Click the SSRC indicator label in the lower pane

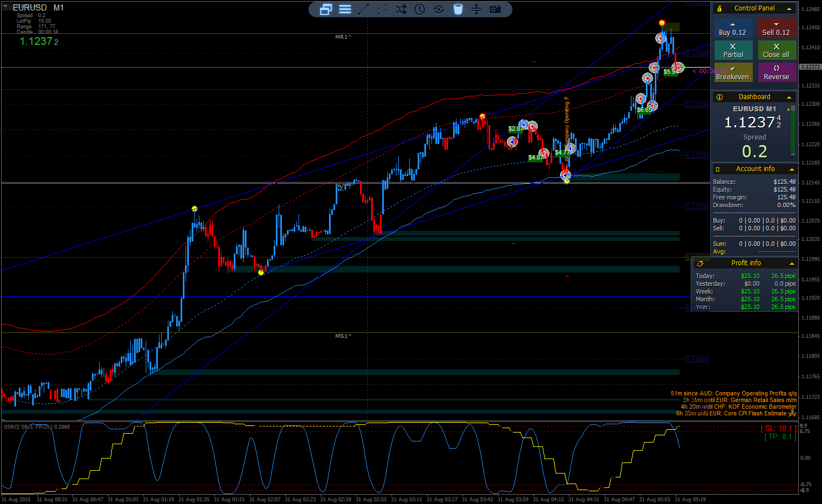pyautogui.click(x=37, y=426)
